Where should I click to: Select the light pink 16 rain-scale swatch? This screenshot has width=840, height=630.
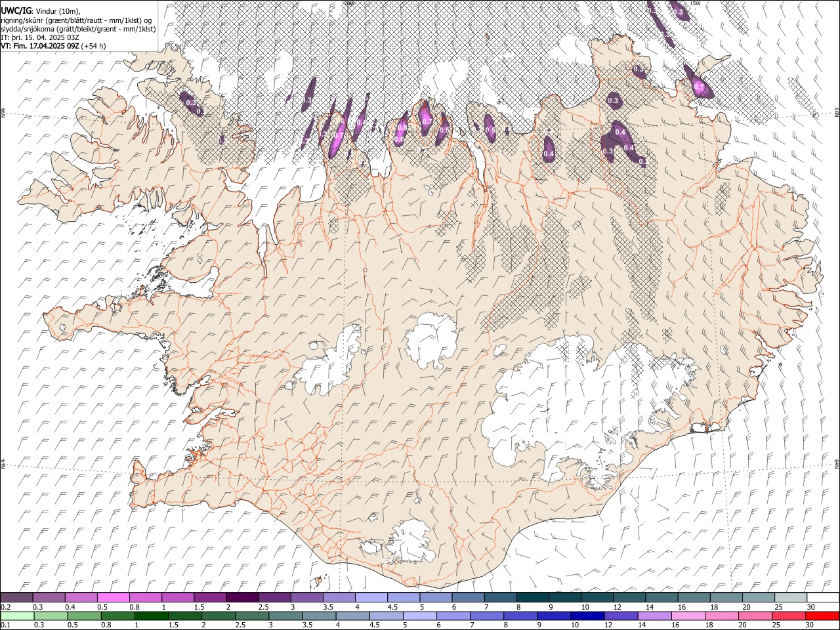688,616
